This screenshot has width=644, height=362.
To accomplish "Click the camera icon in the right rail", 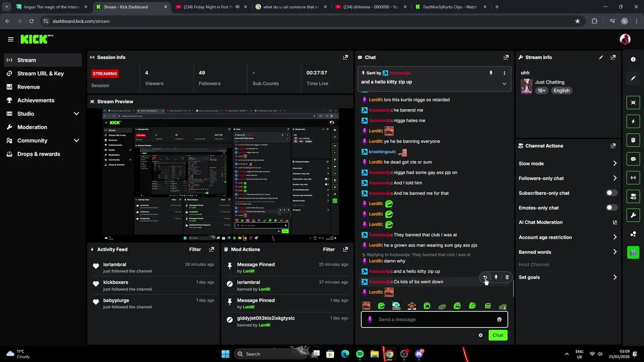I will click(x=633, y=196).
